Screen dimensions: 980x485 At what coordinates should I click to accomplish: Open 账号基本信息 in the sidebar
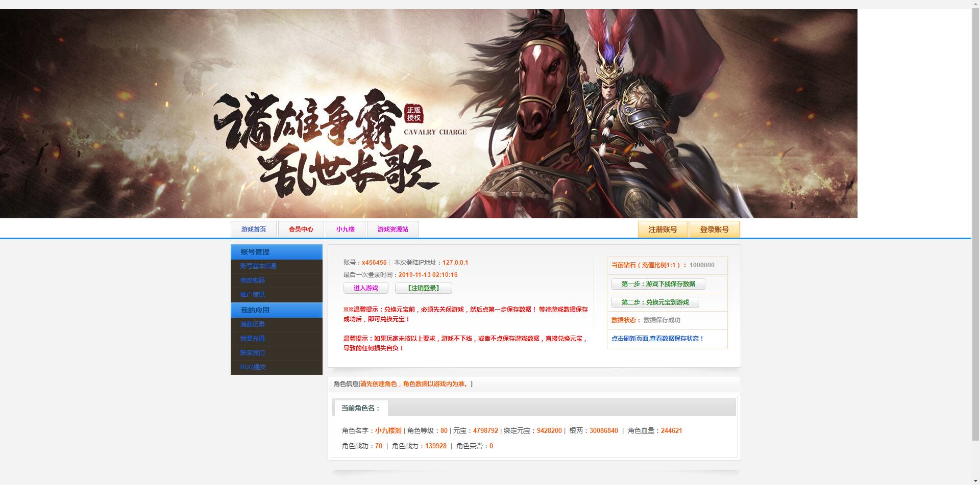(258, 266)
